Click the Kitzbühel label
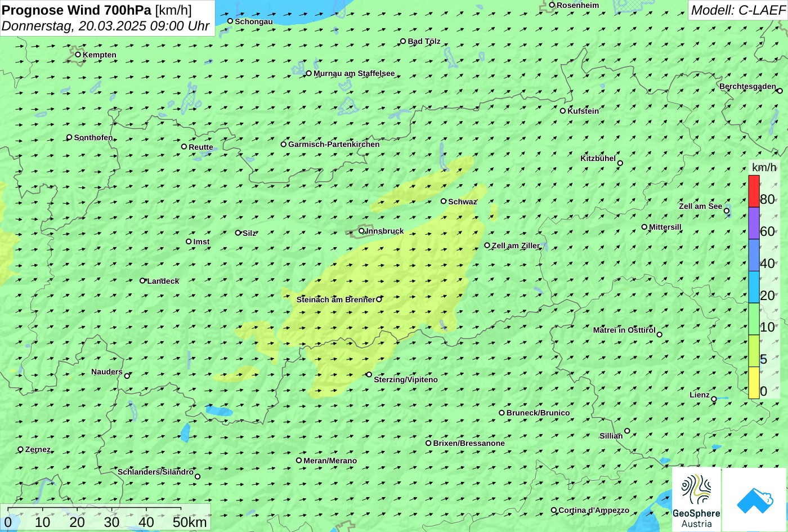788x532 pixels. click(598, 158)
